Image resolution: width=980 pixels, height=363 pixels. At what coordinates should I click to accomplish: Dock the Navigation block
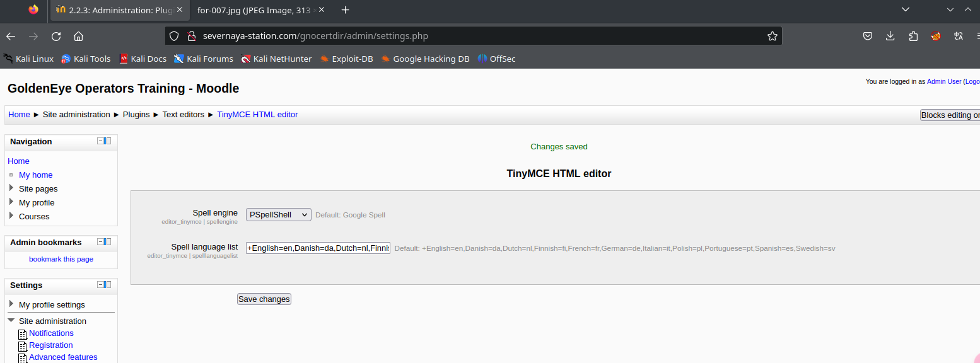(107, 141)
